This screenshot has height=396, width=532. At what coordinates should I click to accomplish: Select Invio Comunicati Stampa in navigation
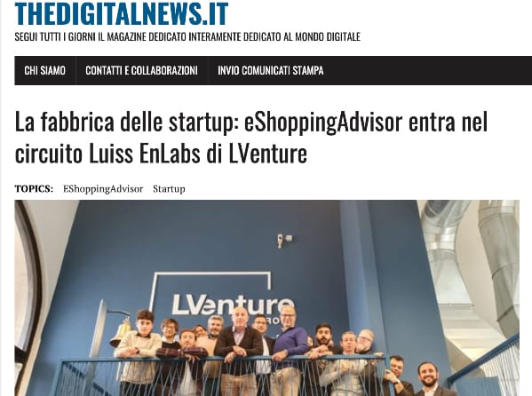[x=270, y=70]
